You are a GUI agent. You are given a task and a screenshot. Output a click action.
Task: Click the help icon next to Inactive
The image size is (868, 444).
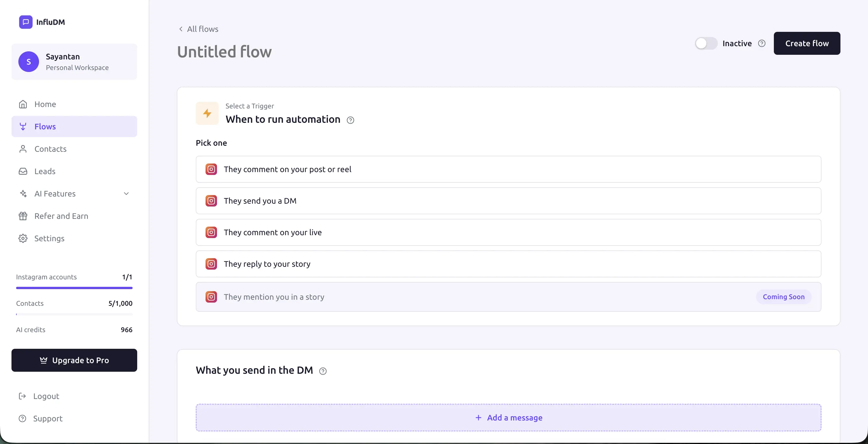762,43
